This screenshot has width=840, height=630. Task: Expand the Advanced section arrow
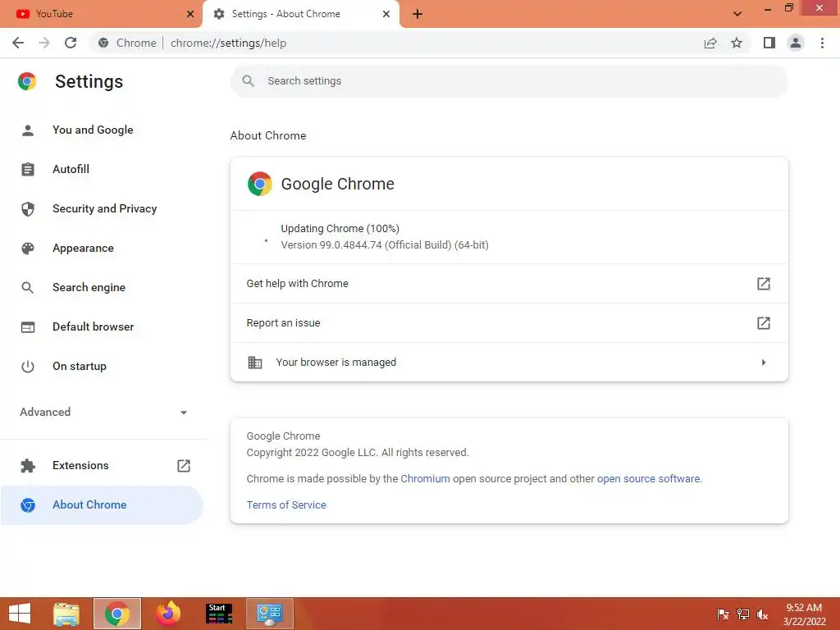pos(184,413)
